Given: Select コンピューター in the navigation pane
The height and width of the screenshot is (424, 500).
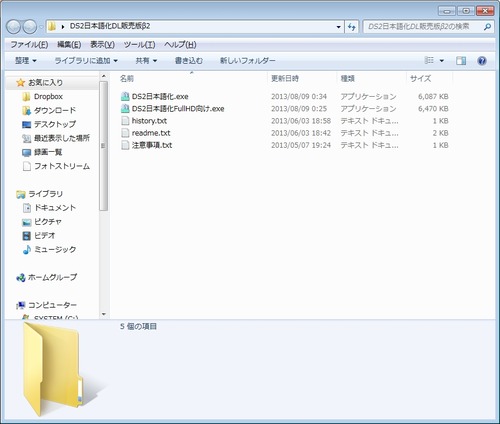Looking at the screenshot, I should pos(52,305).
